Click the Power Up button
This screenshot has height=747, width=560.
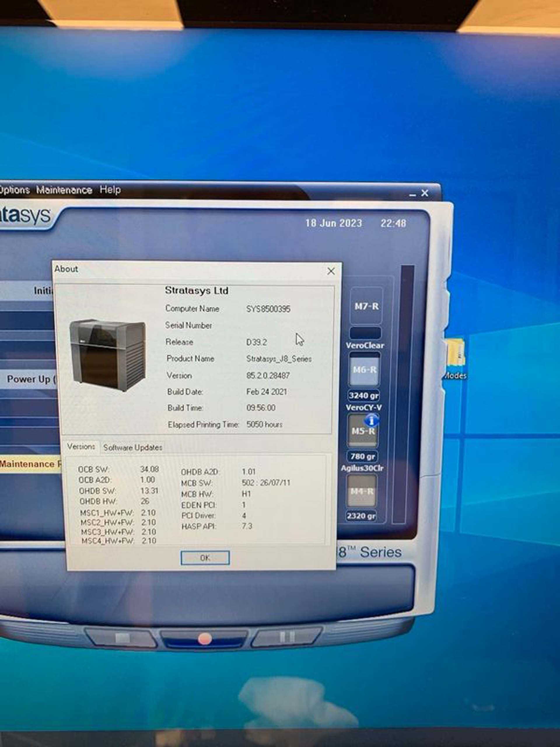pos(30,379)
